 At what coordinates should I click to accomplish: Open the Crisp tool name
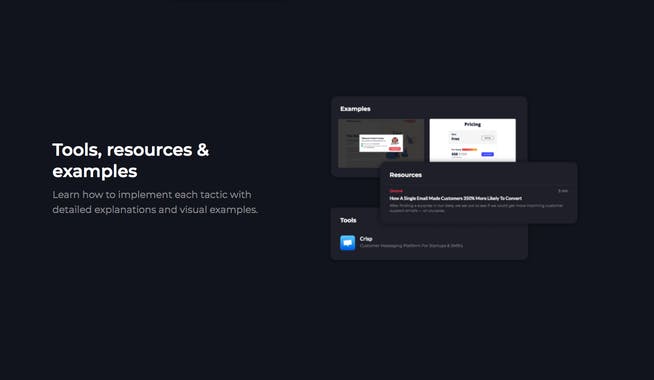pyautogui.click(x=366, y=239)
